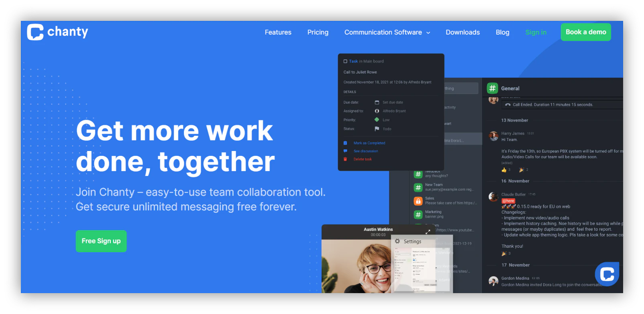Open the Features menu item
The width and height of the screenshot is (644, 314).
(x=278, y=32)
